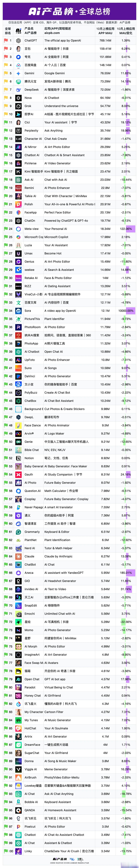The width and height of the screenshot is (139, 868).
Task: Open the aicpb.com link in header
Action: click(x=52, y=33)
